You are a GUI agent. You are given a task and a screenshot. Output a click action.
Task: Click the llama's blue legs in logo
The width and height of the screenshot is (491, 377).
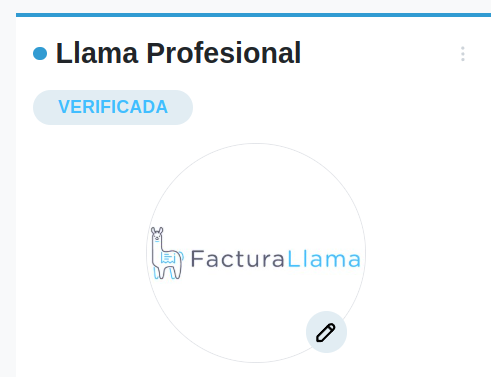pyautogui.click(x=164, y=273)
